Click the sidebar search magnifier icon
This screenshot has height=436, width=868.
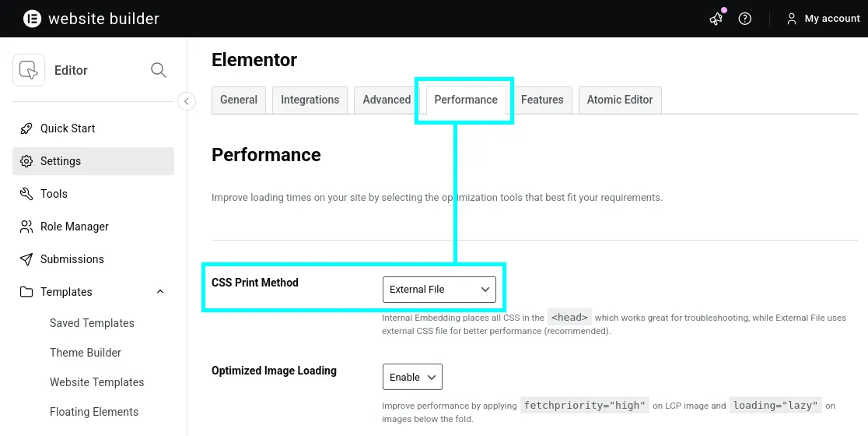coord(159,70)
